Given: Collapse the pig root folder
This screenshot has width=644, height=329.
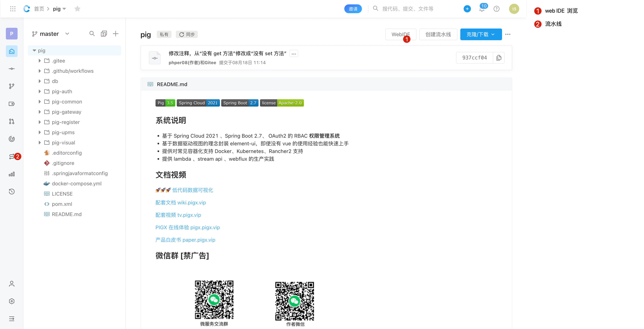Looking at the screenshot, I should (x=34, y=50).
